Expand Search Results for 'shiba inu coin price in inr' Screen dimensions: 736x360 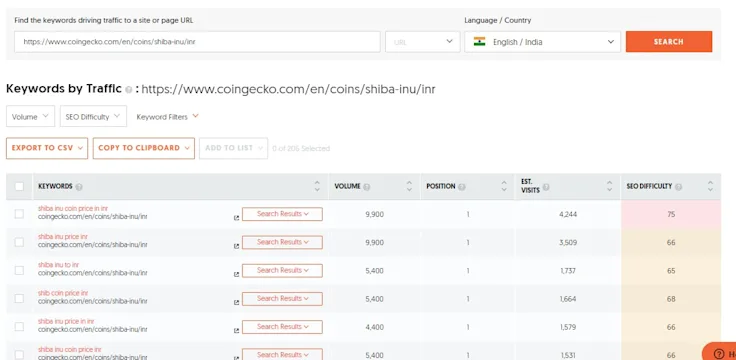(x=282, y=214)
